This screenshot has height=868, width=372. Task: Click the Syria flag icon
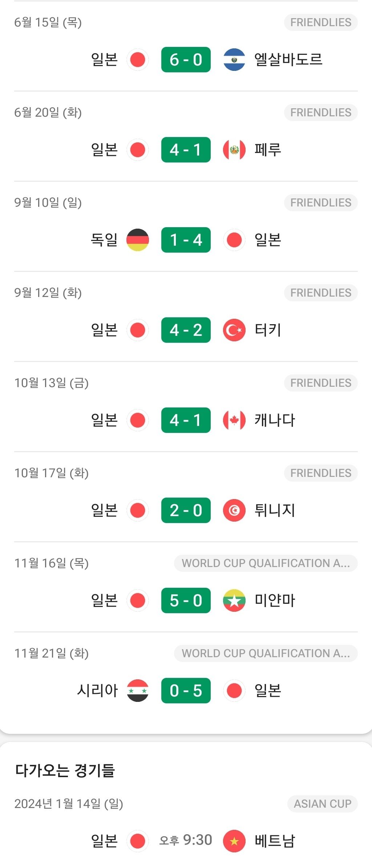click(x=138, y=691)
